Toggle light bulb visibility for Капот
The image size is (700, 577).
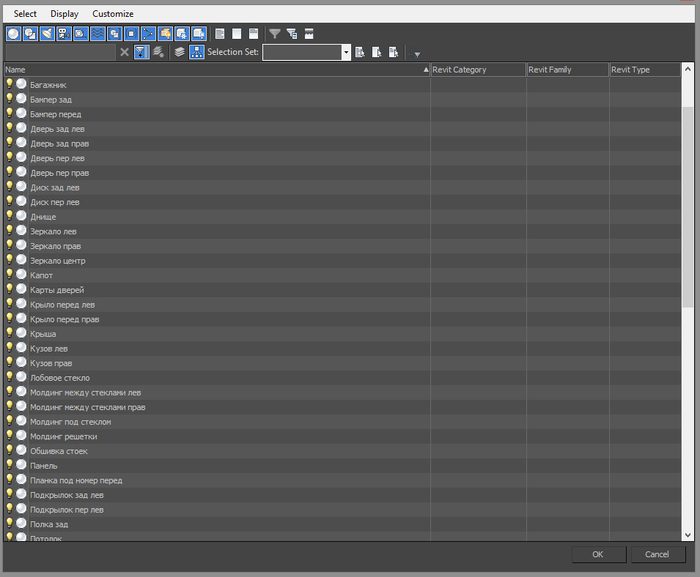[9, 274]
